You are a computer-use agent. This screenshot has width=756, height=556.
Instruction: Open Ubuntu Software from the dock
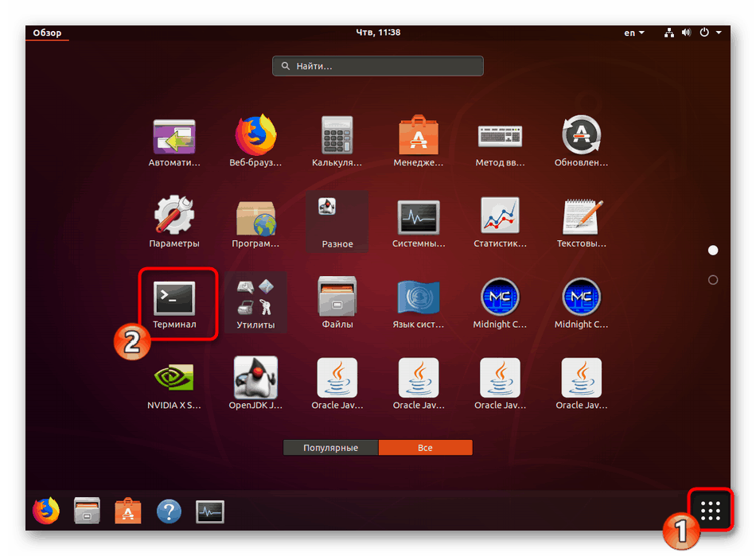point(128,511)
